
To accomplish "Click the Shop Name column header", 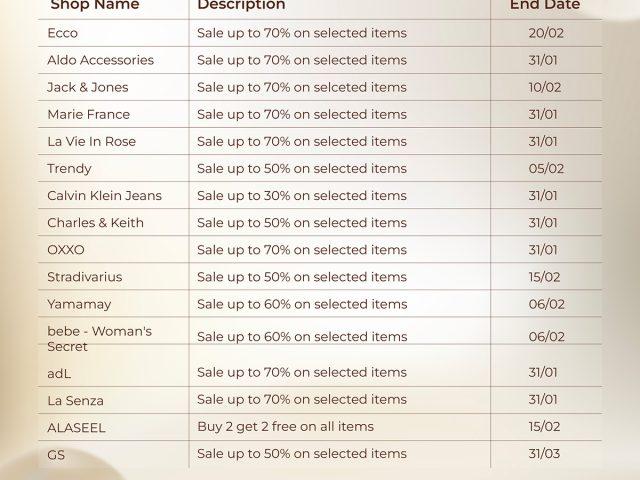I will click(x=93, y=5).
